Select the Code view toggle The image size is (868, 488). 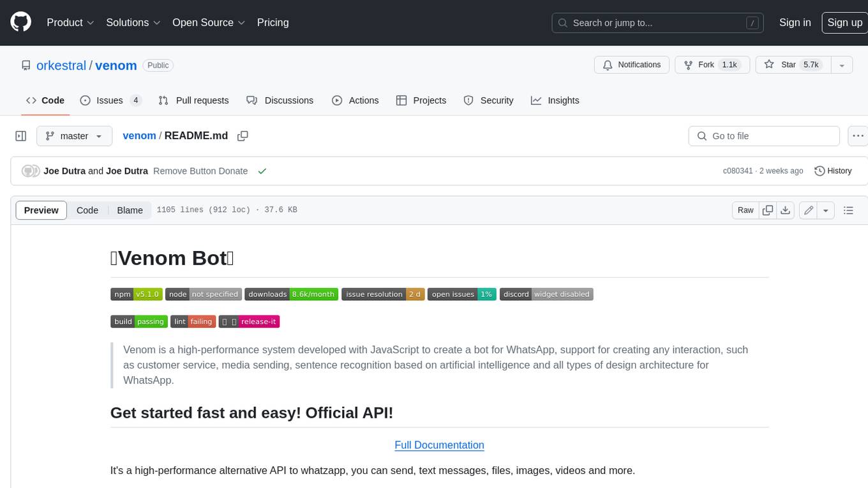[x=87, y=210]
